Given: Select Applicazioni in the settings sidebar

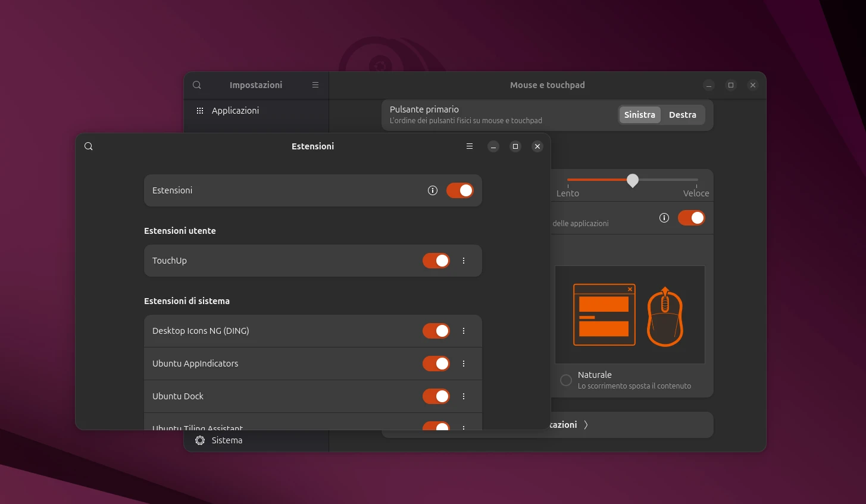Looking at the screenshot, I should coord(236,110).
